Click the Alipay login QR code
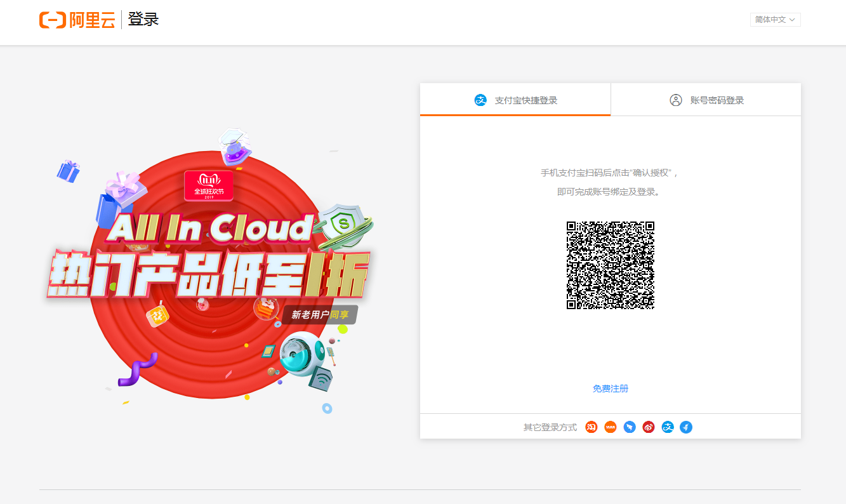The image size is (846, 504). coord(611,265)
